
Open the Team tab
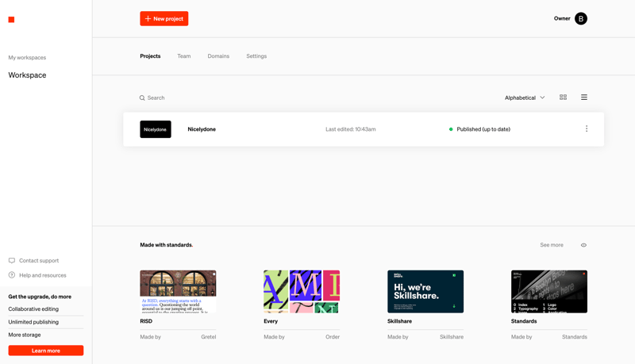coord(184,56)
